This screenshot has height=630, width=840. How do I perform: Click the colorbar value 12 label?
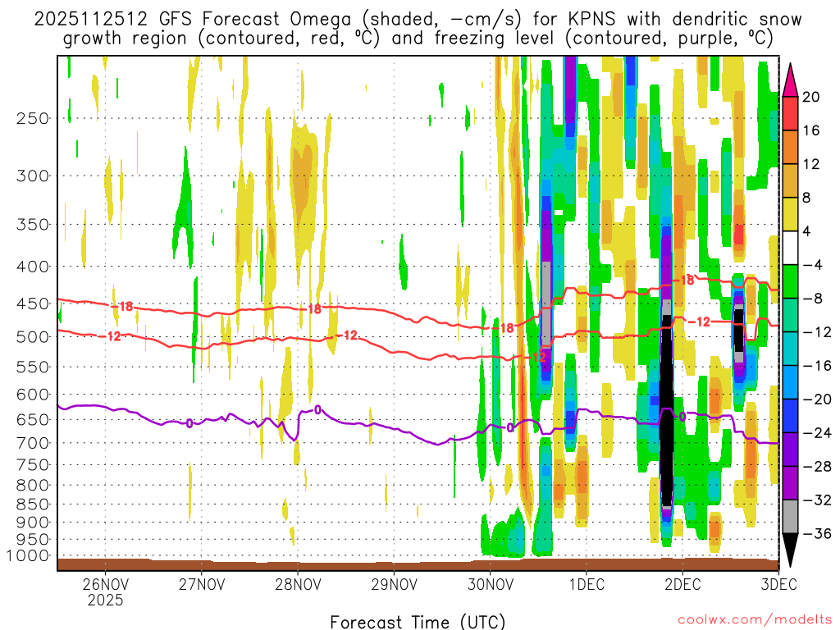811,164
